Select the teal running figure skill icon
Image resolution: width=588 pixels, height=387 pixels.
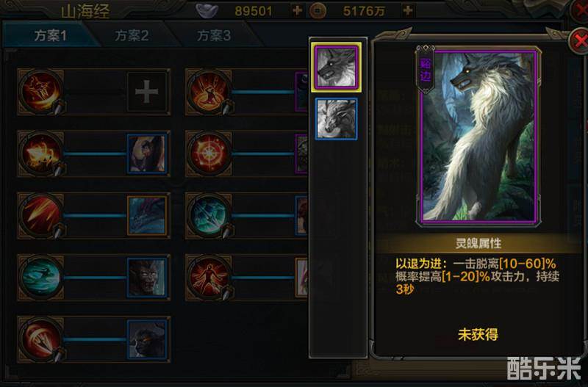click(41, 278)
